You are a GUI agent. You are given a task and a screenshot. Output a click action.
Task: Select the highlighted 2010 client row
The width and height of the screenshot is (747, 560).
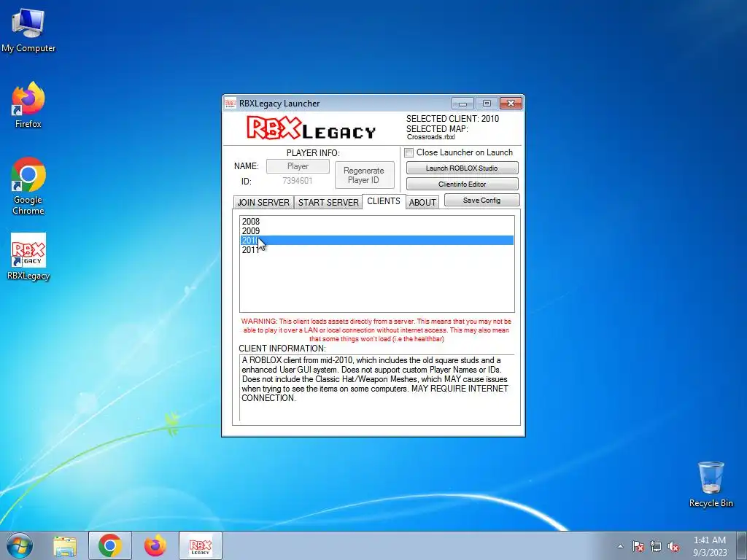[x=377, y=241]
